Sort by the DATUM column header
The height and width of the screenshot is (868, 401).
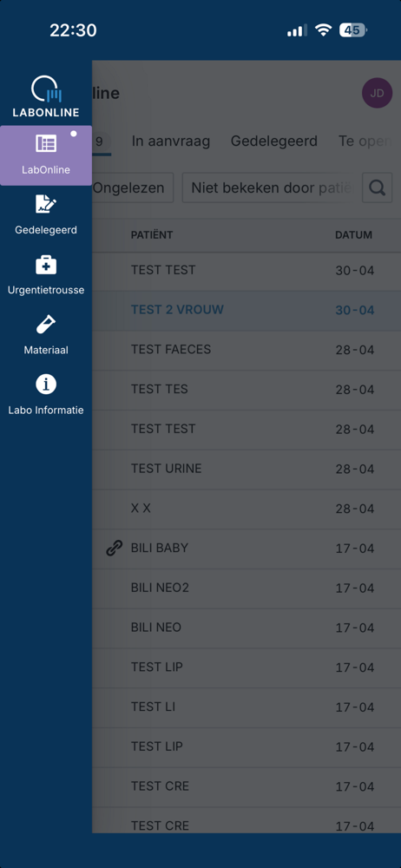[353, 234]
